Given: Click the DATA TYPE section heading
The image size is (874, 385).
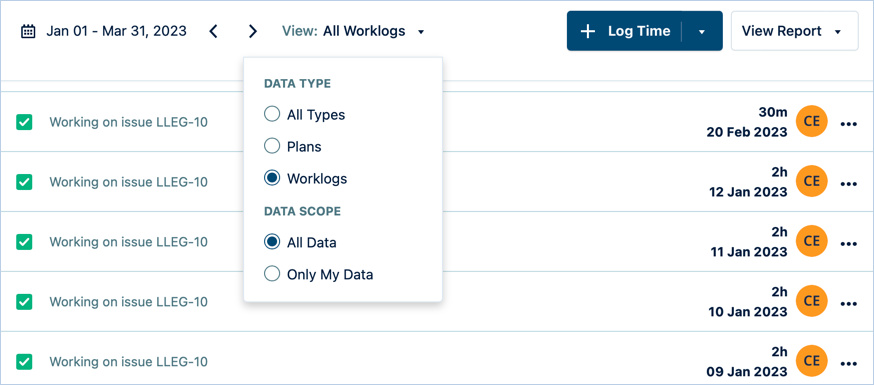Looking at the screenshot, I should click(x=298, y=84).
